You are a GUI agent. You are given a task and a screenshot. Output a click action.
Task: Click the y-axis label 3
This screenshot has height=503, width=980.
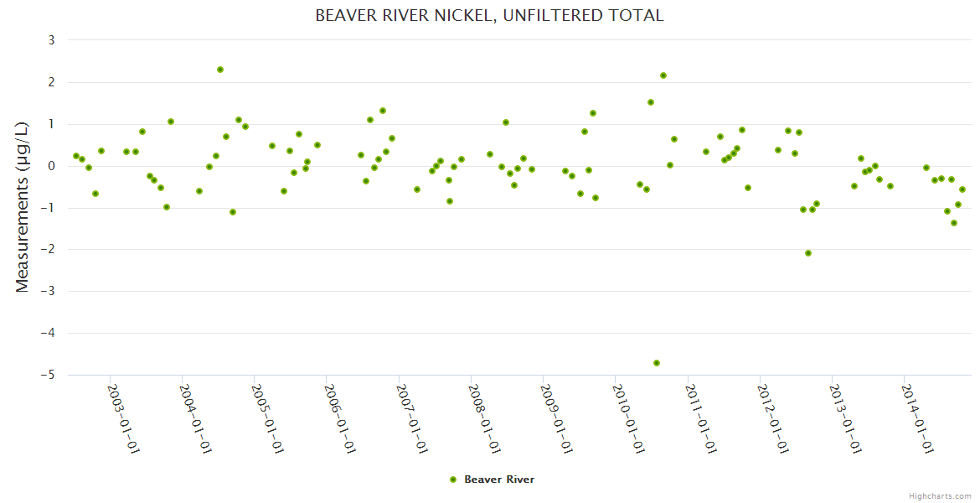pyautogui.click(x=51, y=40)
